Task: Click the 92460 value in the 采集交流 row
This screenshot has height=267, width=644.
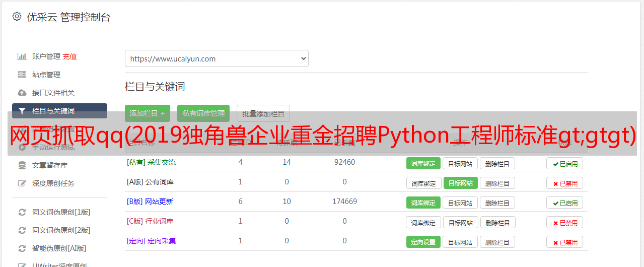Action: click(x=344, y=162)
